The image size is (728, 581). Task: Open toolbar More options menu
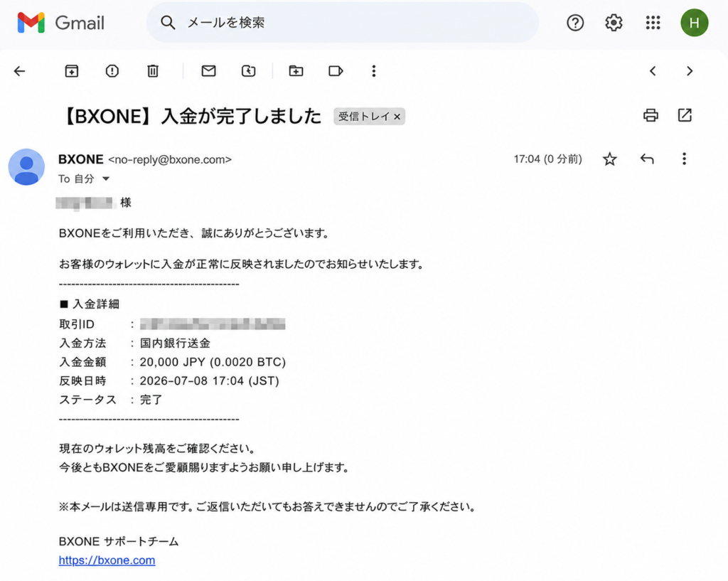tap(374, 71)
